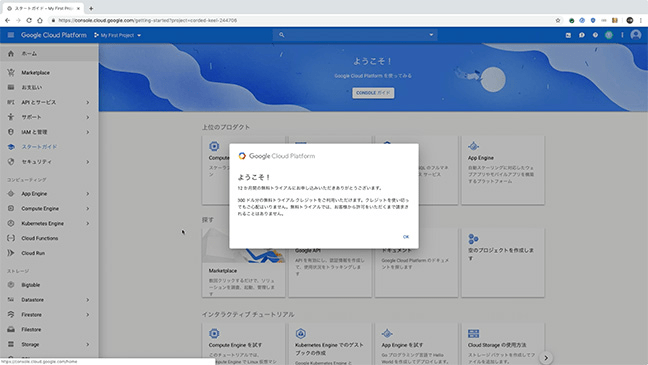Open the feedback icon in header
648x365 pixels.
pos(582,35)
